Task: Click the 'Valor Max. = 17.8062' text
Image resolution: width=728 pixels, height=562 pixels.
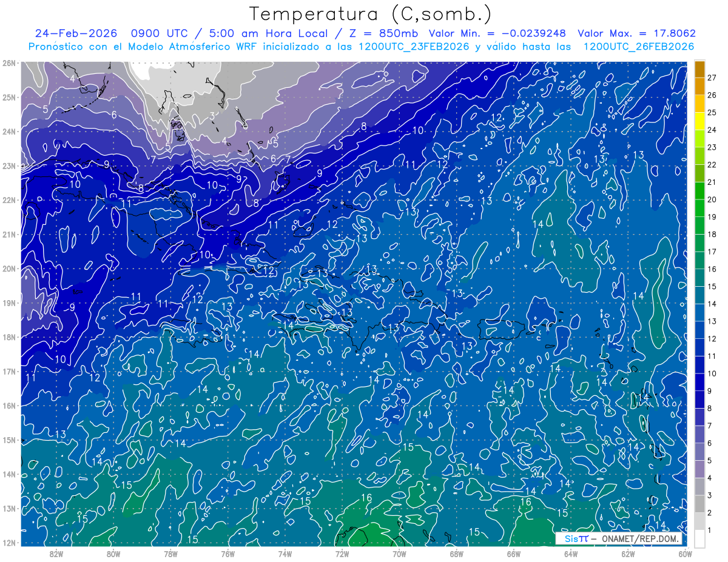Action: (x=636, y=33)
